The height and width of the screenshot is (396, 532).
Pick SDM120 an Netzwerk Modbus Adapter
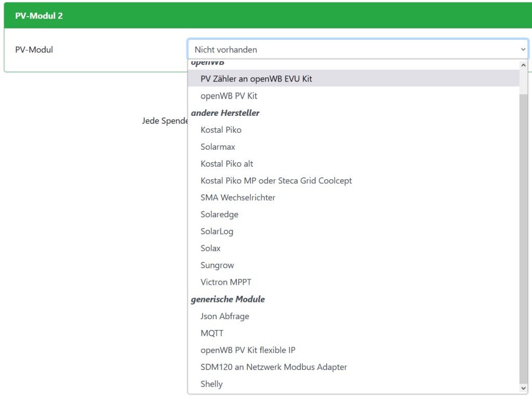pos(273,367)
